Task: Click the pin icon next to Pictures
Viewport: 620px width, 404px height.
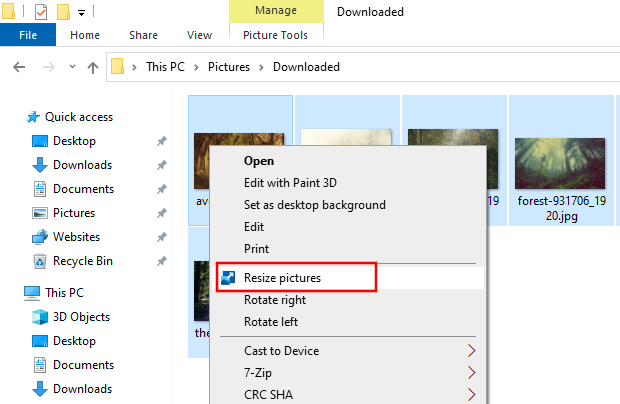Action: [161, 213]
